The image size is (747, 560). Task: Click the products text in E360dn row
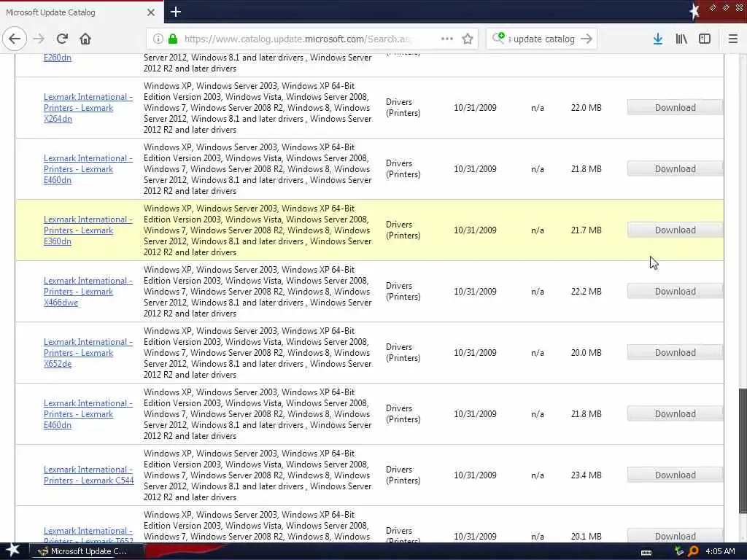(x=258, y=230)
